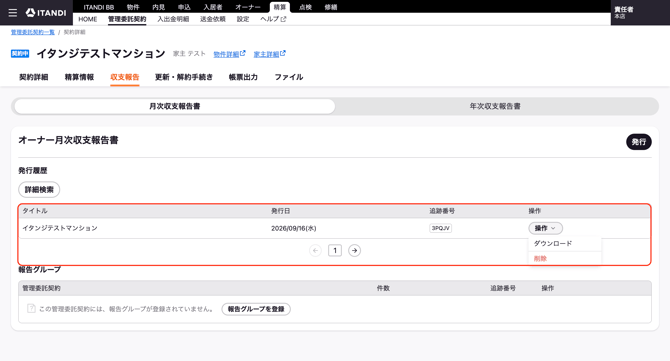Click page number 1 box

[335, 250]
